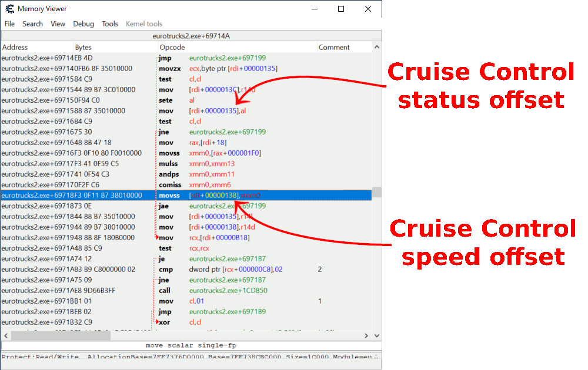This screenshot has width=588, height=370.
Task: Click the eurotrucks2.exe+69714A address header bar
Action: [x=191, y=36]
